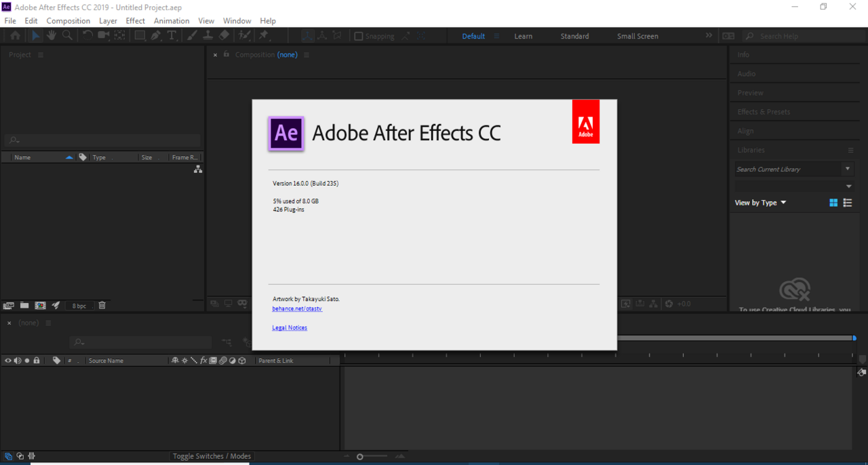868x465 pixels.
Task: Expand the View by Type dropdown
Action: (x=760, y=203)
